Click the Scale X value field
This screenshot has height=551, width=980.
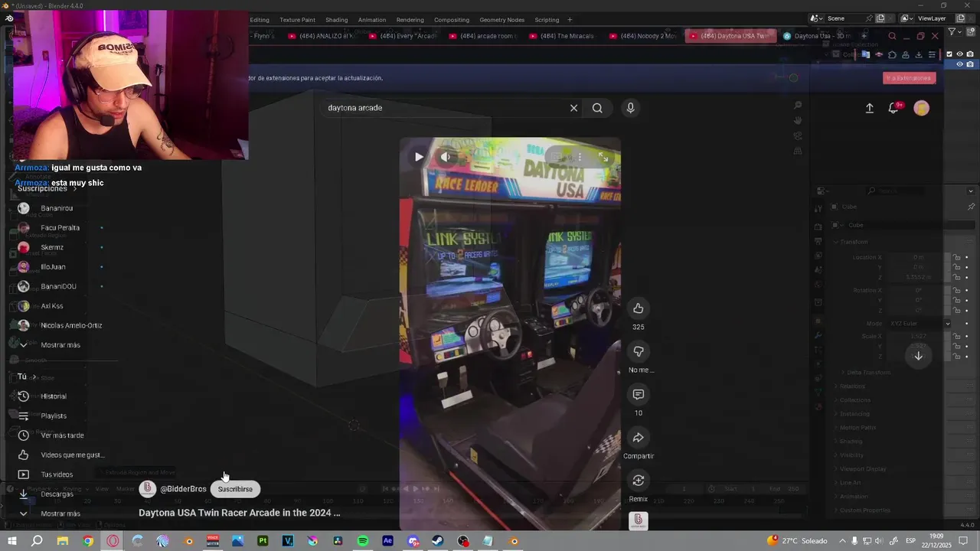919,337
